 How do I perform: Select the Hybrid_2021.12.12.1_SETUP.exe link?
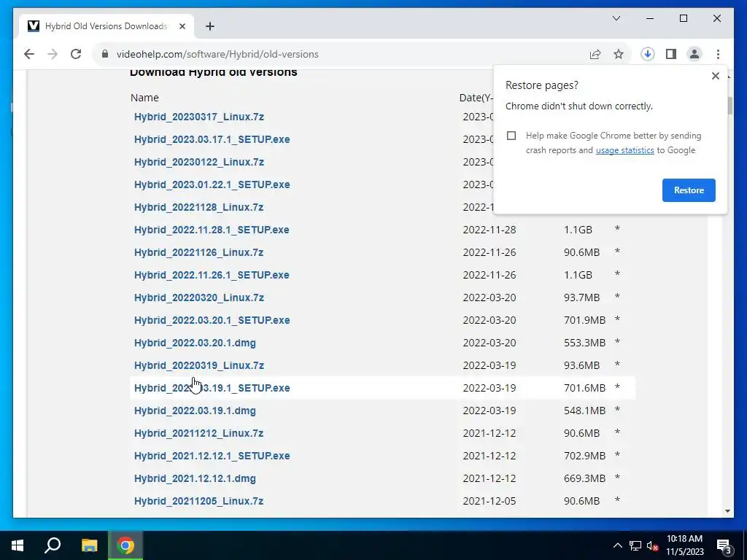tap(212, 456)
